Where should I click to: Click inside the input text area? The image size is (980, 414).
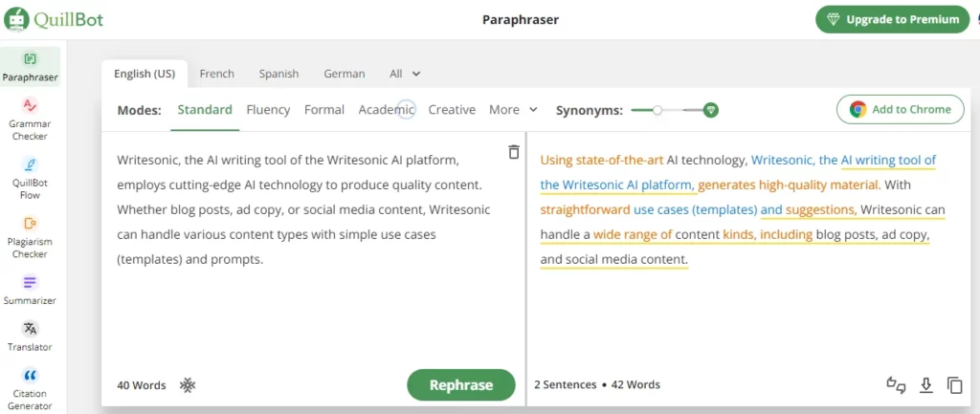pos(314,250)
